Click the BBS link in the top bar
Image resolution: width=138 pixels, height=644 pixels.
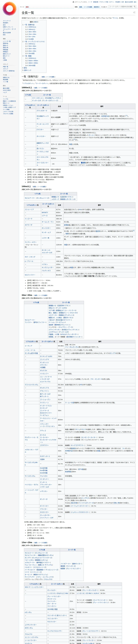[x=135, y=2]
